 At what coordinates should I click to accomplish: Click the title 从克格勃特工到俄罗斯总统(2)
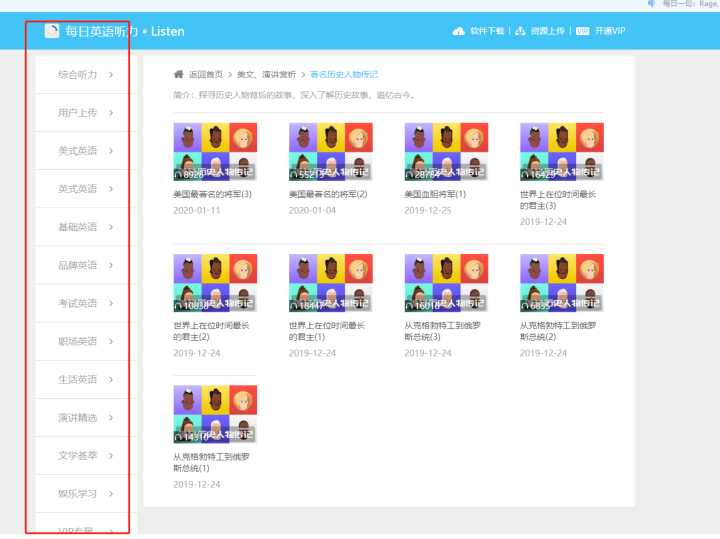click(558, 331)
